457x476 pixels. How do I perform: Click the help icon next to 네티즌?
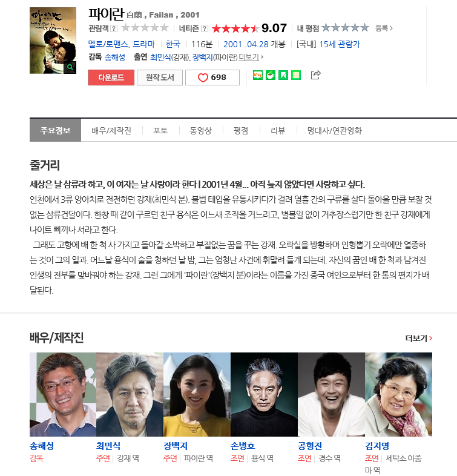click(205, 28)
